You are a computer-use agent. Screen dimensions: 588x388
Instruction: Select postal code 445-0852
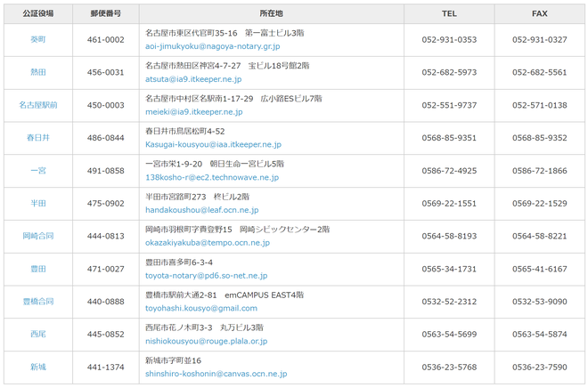(x=106, y=334)
